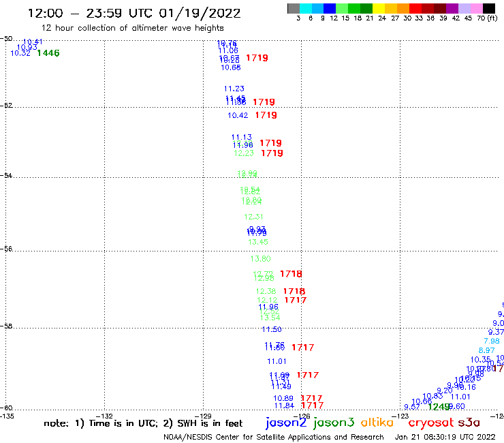Viewport: 504px width, 443px height.
Task: Click the lavender swatch in the color bar
Action: 464,8
